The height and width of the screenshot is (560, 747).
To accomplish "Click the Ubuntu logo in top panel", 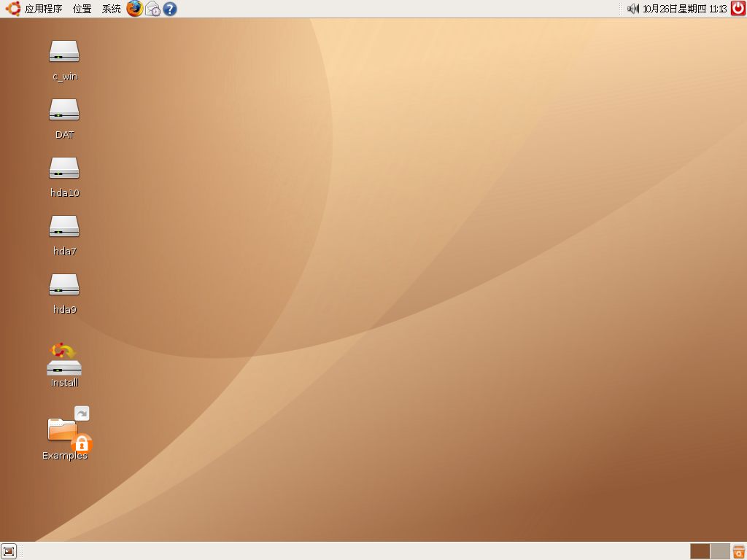I will pos(13,9).
